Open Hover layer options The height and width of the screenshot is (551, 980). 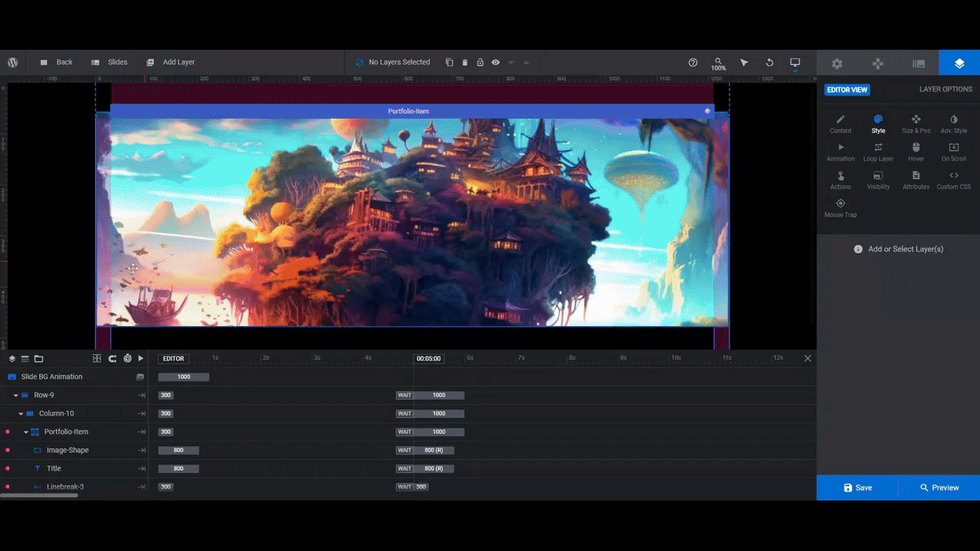coord(916,152)
